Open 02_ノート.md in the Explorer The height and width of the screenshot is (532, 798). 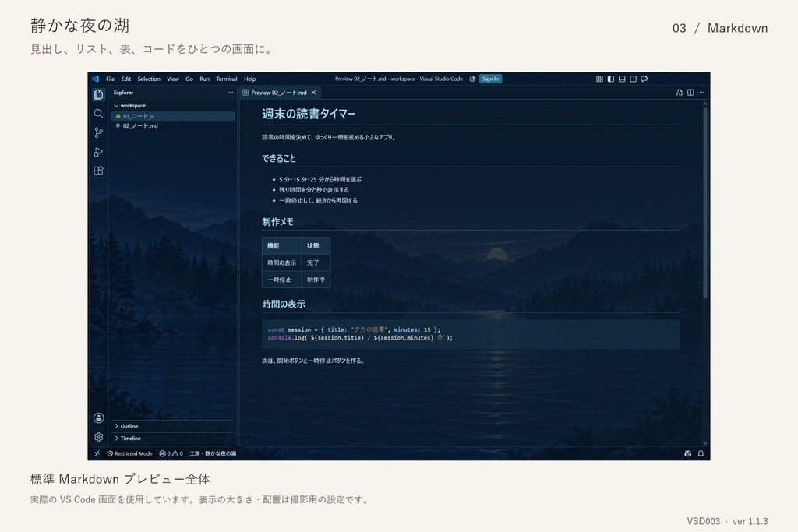click(173, 125)
